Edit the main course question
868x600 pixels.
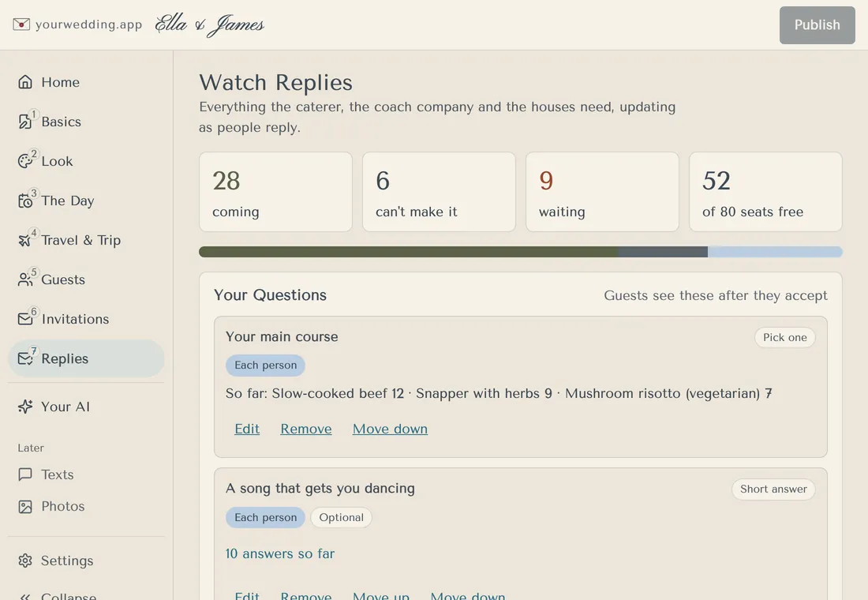coord(247,429)
